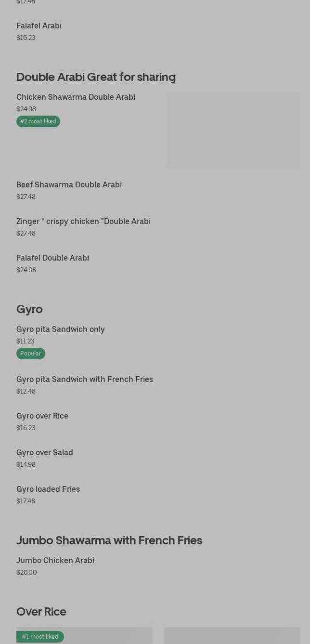Open the Chicken Shawarma Double Arabi photo
The image size is (310, 644).
pos(233,130)
